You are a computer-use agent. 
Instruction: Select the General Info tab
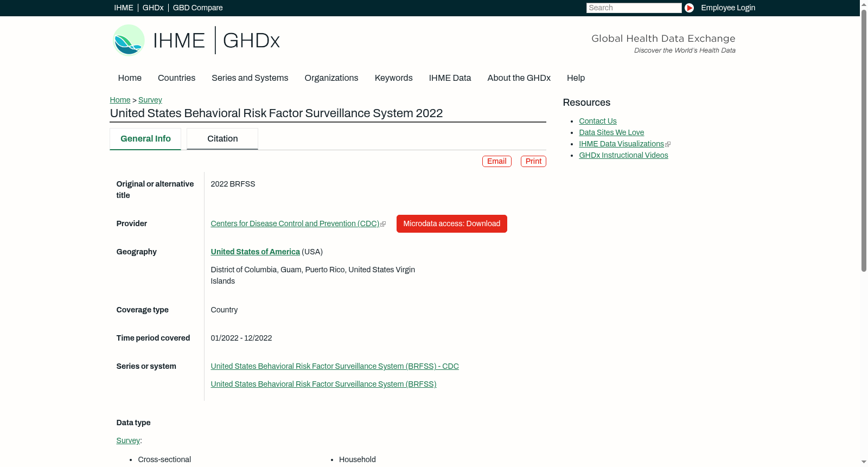pos(145,139)
